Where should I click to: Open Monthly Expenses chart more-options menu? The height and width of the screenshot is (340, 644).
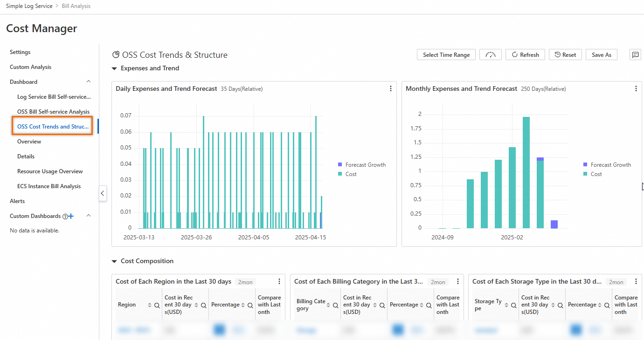pyautogui.click(x=636, y=88)
